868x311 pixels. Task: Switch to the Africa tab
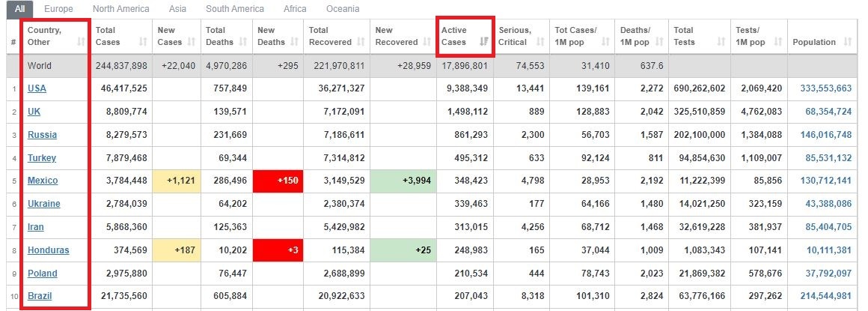[x=295, y=9]
